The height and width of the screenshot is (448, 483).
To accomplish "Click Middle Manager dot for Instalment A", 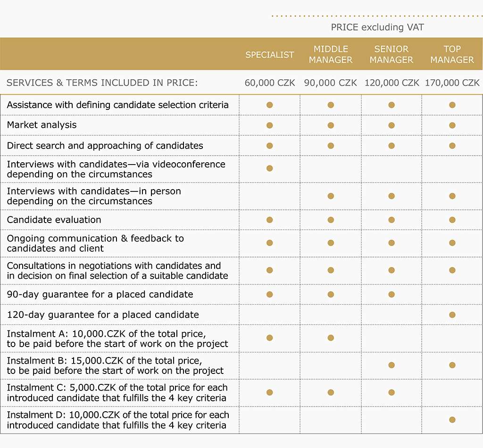I will 331,338.
